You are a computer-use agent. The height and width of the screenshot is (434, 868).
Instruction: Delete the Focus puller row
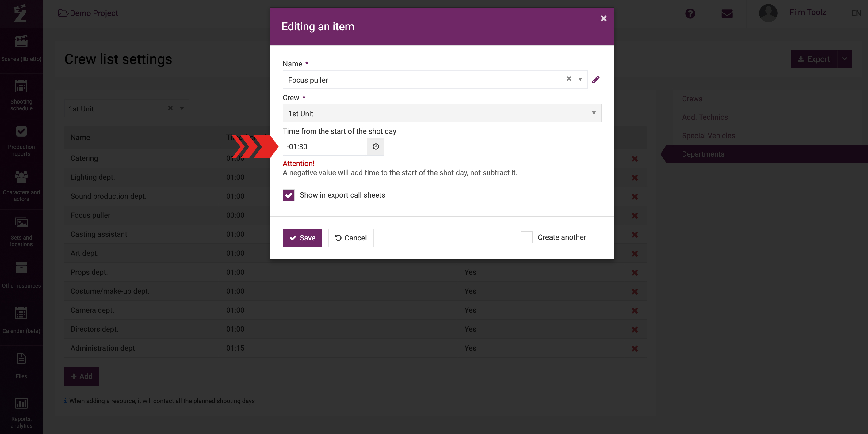pos(634,216)
